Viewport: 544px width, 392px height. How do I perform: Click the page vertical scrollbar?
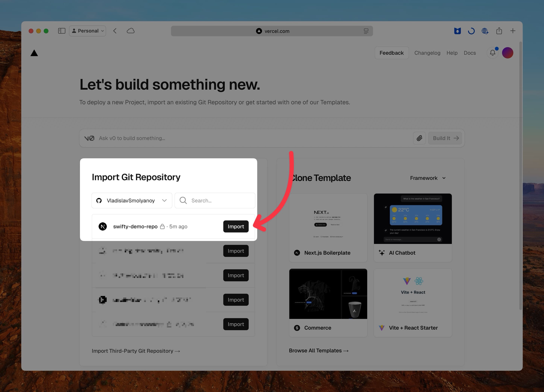click(x=520, y=176)
